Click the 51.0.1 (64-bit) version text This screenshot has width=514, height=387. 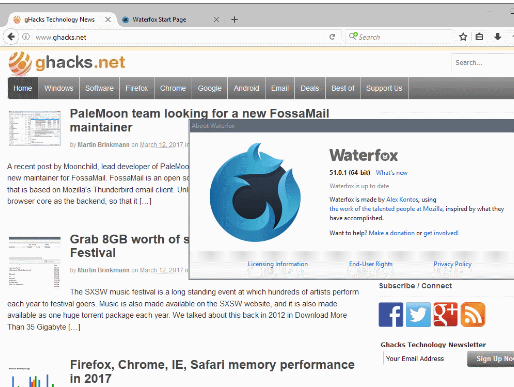[350, 173]
